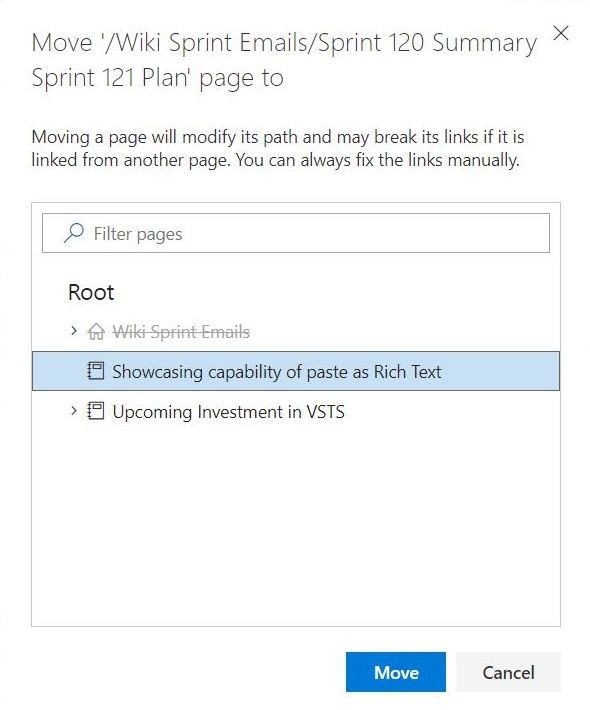This screenshot has height=710, width=590.
Task: Close the move page dialog with X
Action: coord(561,33)
